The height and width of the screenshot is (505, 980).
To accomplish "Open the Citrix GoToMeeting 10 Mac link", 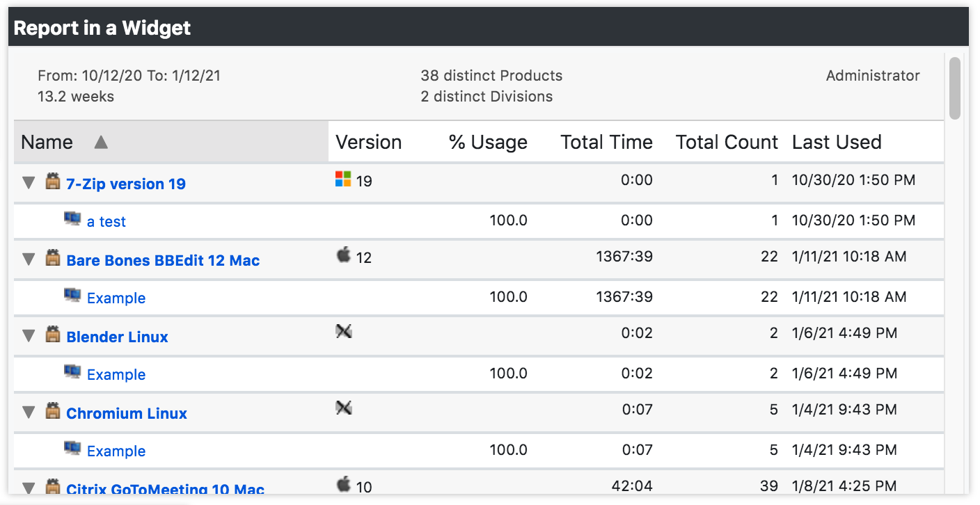I will [166, 488].
